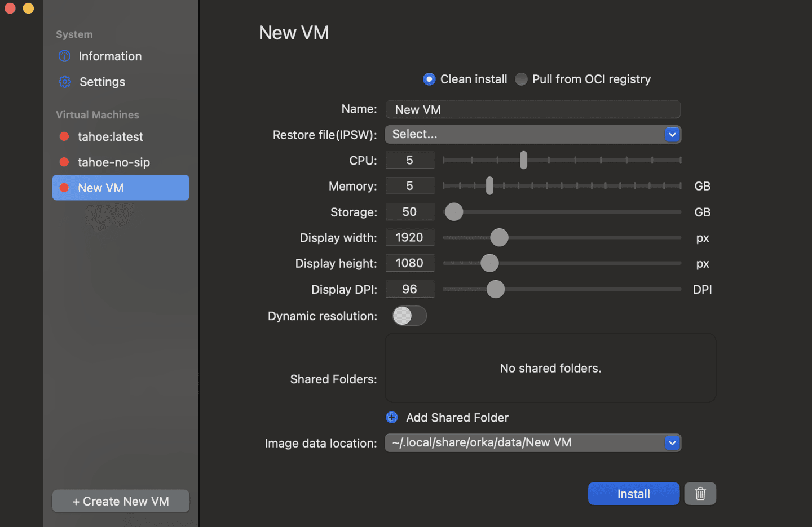Click the Settings gear icon
Screen dimensions: 812x527
tap(65, 82)
